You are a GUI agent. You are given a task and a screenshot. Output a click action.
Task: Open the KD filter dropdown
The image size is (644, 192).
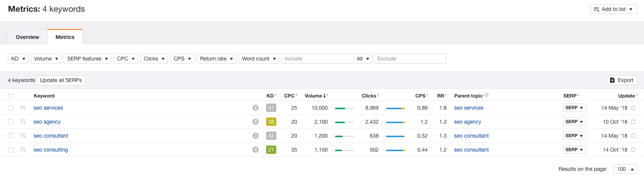pyautogui.click(x=18, y=59)
